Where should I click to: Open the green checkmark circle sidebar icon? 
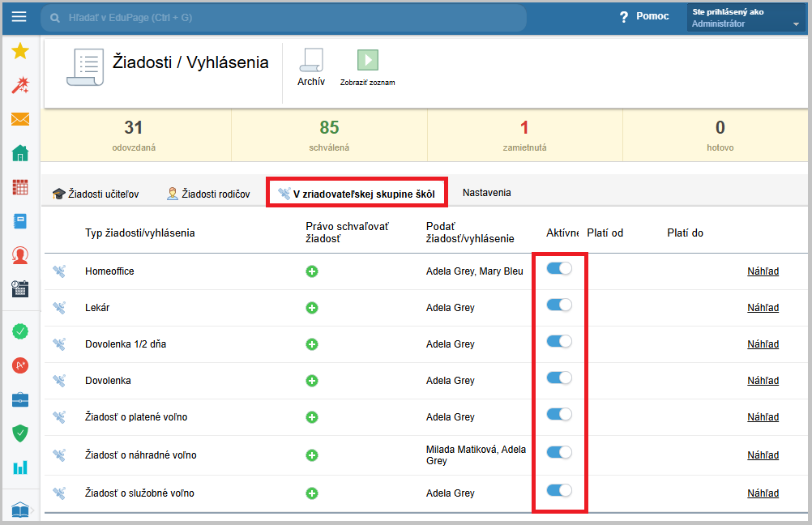[x=20, y=331]
